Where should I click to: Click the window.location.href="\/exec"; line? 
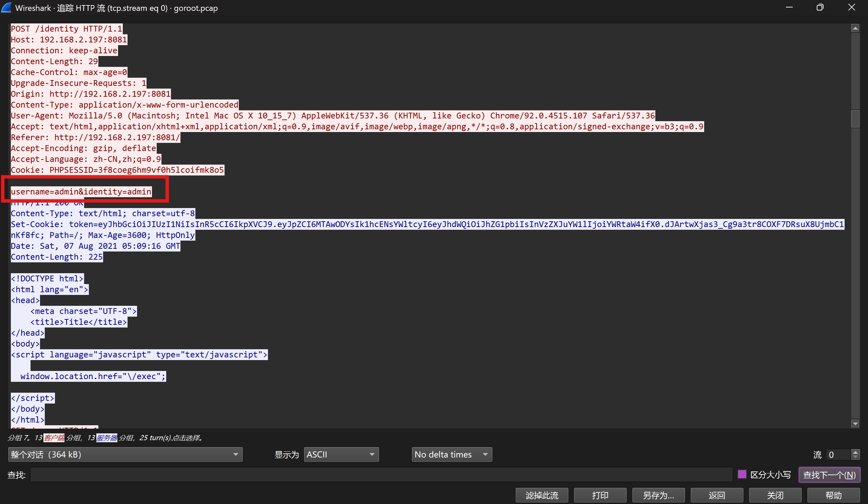(93, 376)
